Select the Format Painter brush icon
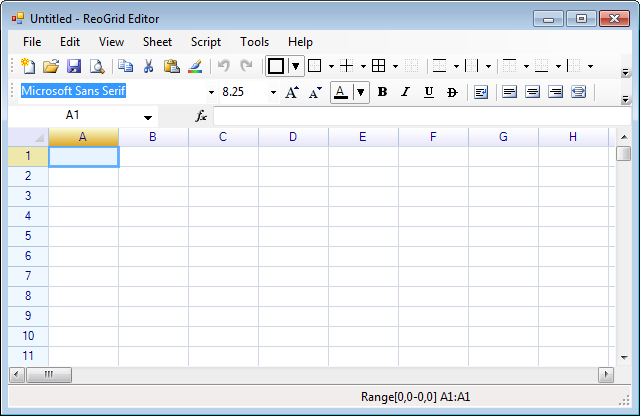This screenshot has height=416, width=640. pos(195,66)
